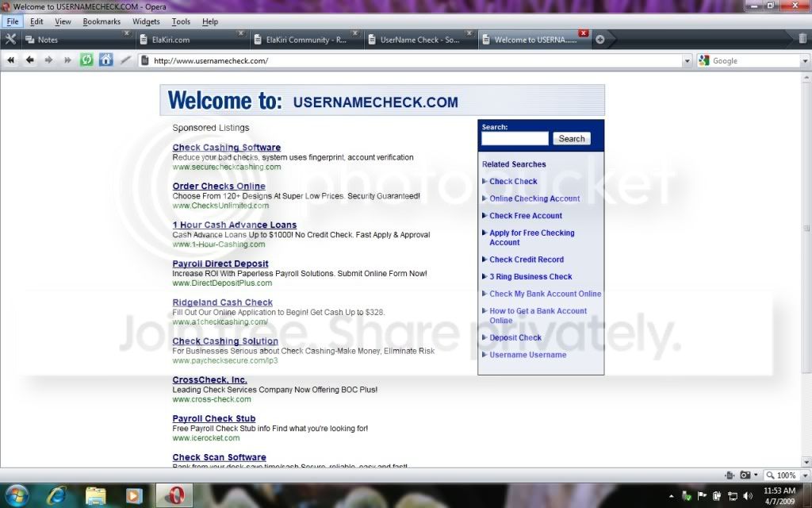The width and height of the screenshot is (812, 508).
Task: Open the Edit menu
Action: point(36,21)
